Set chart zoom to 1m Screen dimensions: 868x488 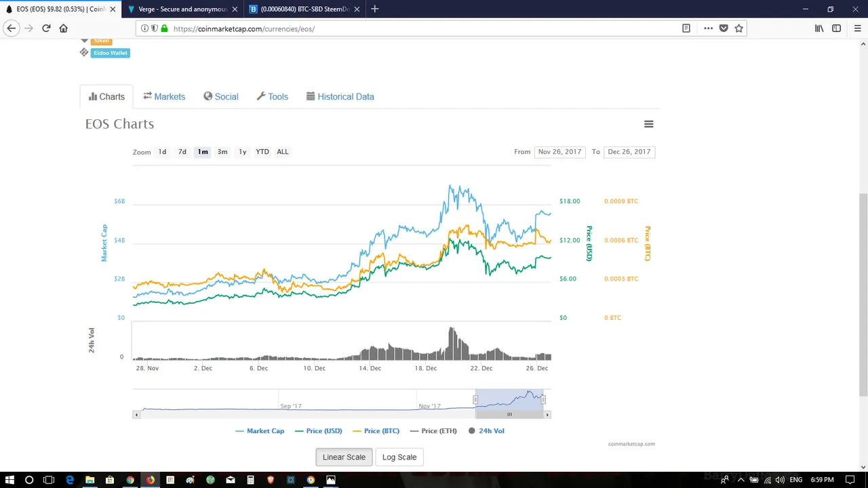coord(203,152)
